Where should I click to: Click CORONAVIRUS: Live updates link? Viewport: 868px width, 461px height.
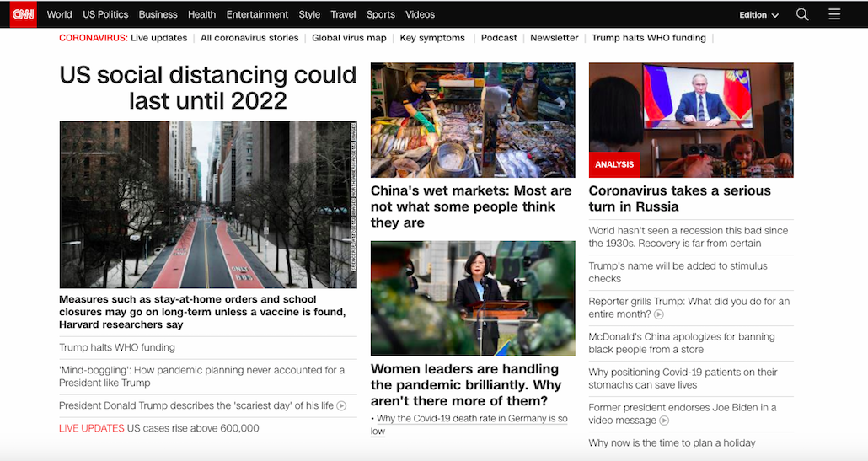[123, 38]
